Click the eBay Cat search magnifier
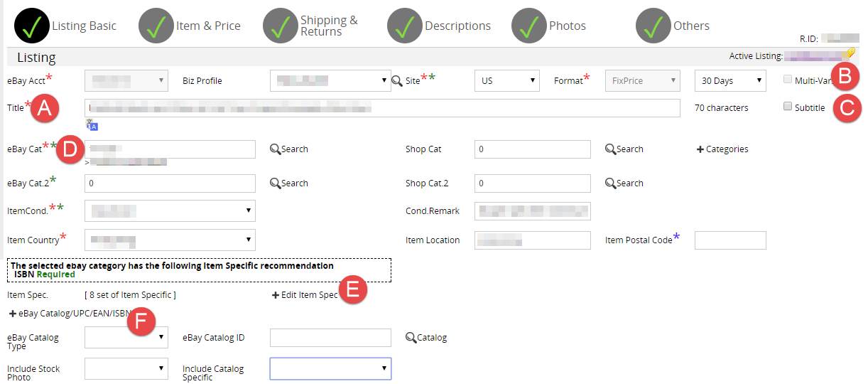This screenshot has width=868, height=384. 275,149
